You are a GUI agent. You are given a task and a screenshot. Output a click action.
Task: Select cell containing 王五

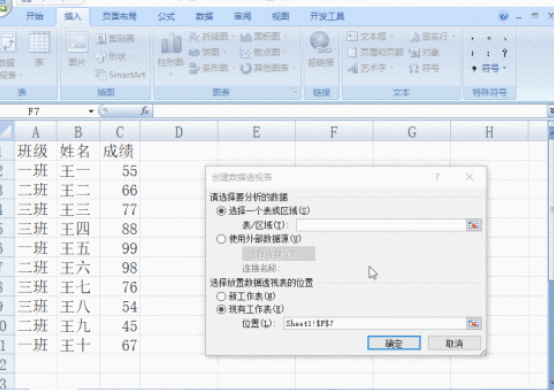78,248
